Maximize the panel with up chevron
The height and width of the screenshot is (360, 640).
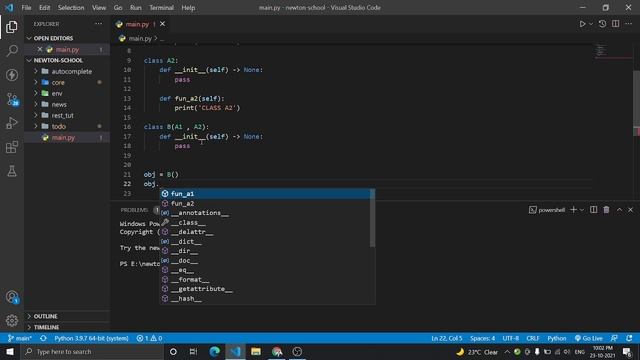point(619,210)
